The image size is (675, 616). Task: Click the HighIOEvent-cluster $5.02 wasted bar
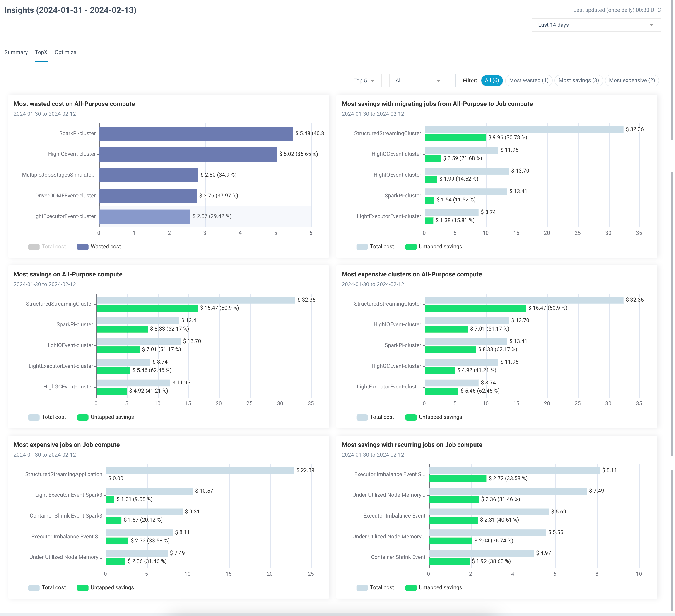188,154
